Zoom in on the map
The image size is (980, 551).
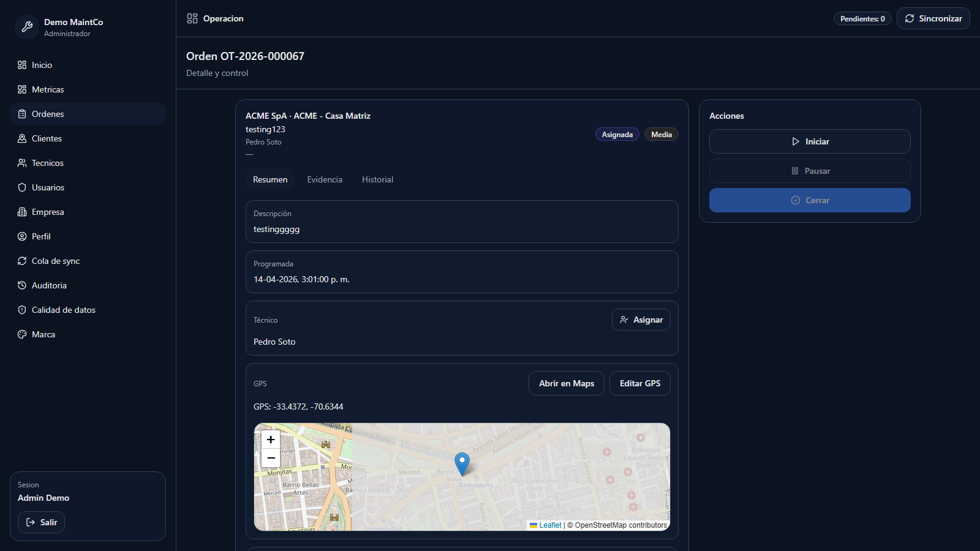[271, 440]
